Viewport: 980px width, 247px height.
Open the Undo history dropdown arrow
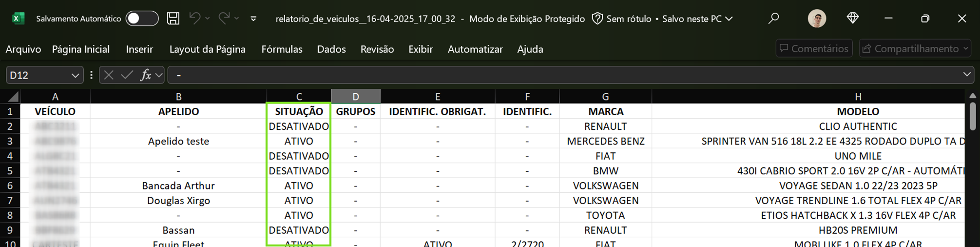(208, 19)
